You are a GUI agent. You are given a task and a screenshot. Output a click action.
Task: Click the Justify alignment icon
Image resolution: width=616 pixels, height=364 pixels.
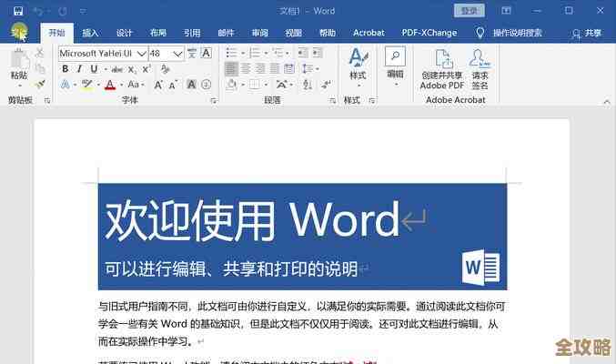(275, 69)
